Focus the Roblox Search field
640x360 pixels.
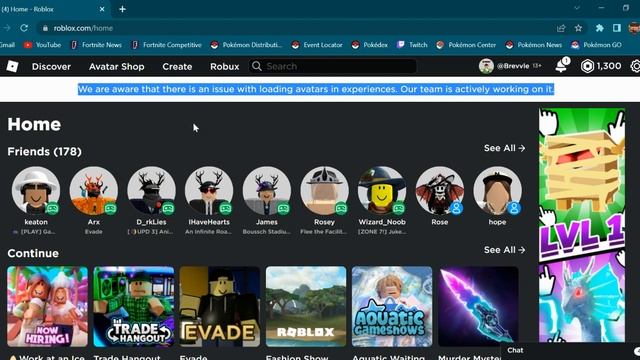pos(333,66)
